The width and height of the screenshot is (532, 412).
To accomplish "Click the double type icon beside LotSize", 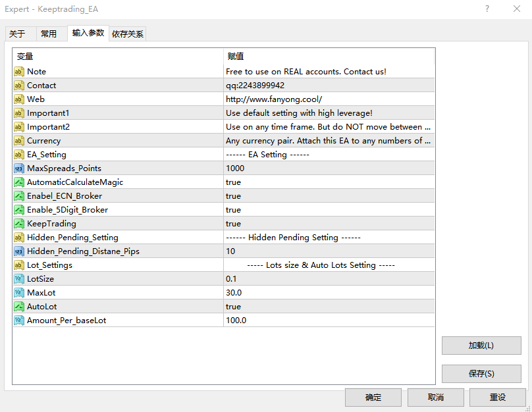I will pyautogui.click(x=18, y=278).
